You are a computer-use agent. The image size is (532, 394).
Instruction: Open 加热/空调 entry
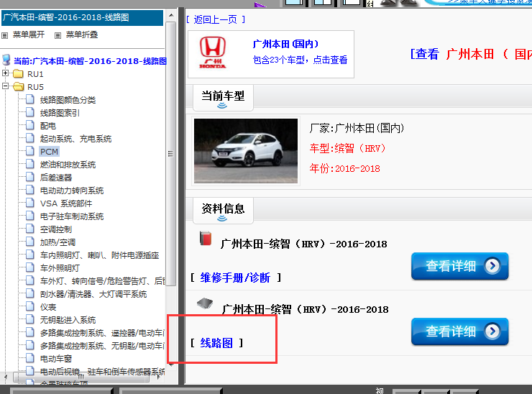pos(58,242)
